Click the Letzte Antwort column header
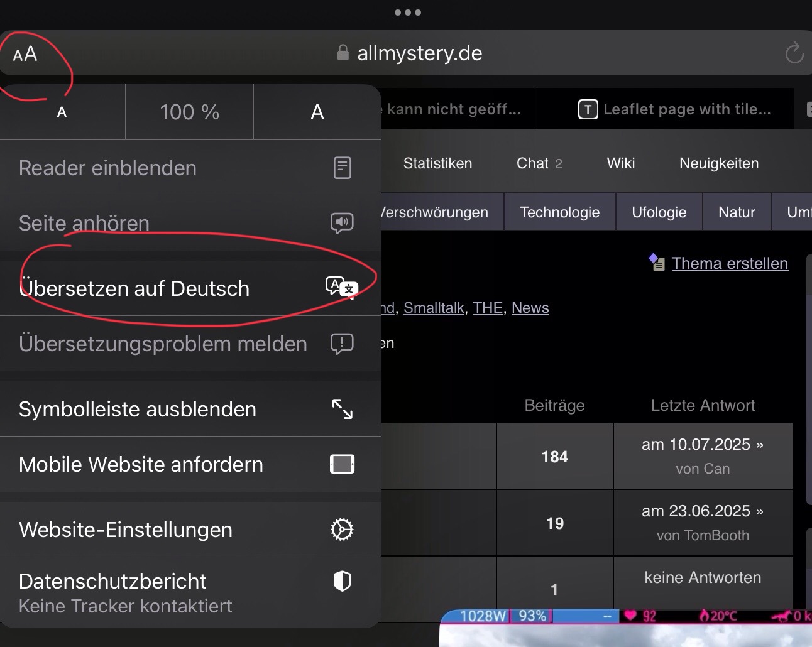This screenshot has height=647, width=812. pos(703,406)
